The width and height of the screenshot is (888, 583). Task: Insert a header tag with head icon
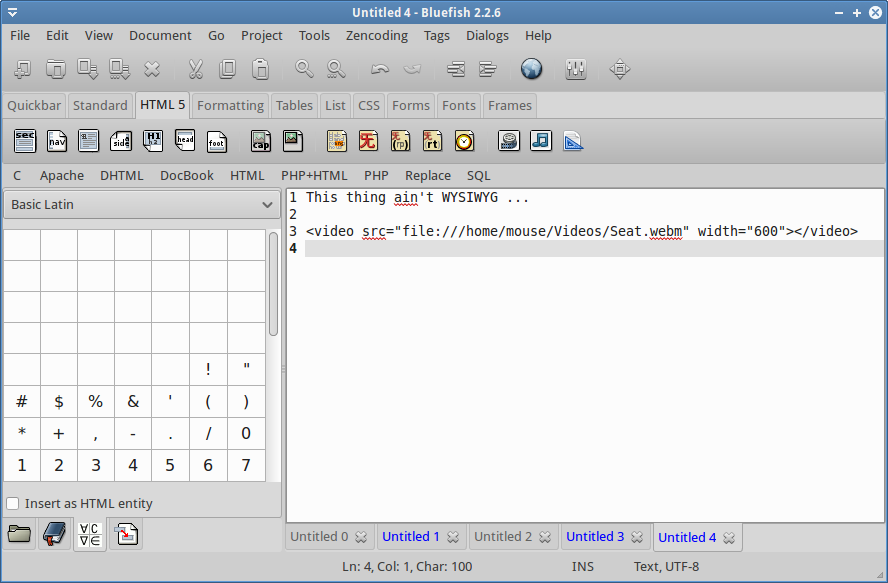(185, 141)
